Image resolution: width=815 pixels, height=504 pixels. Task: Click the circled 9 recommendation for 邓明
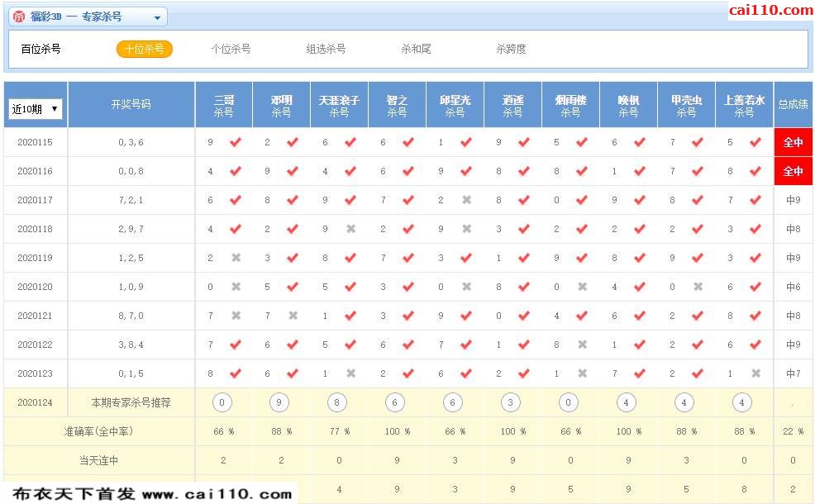pos(279,402)
